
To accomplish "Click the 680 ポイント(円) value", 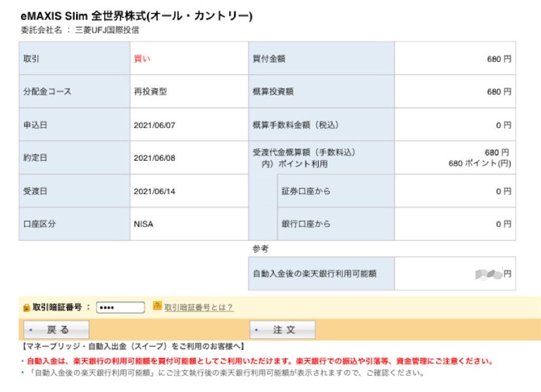I will click(480, 164).
